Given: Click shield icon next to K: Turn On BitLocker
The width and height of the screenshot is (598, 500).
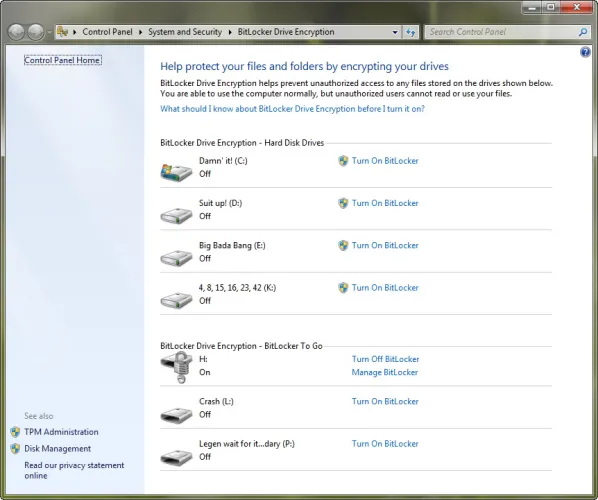Looking at the screenshot, I should (x=343, y=288).
